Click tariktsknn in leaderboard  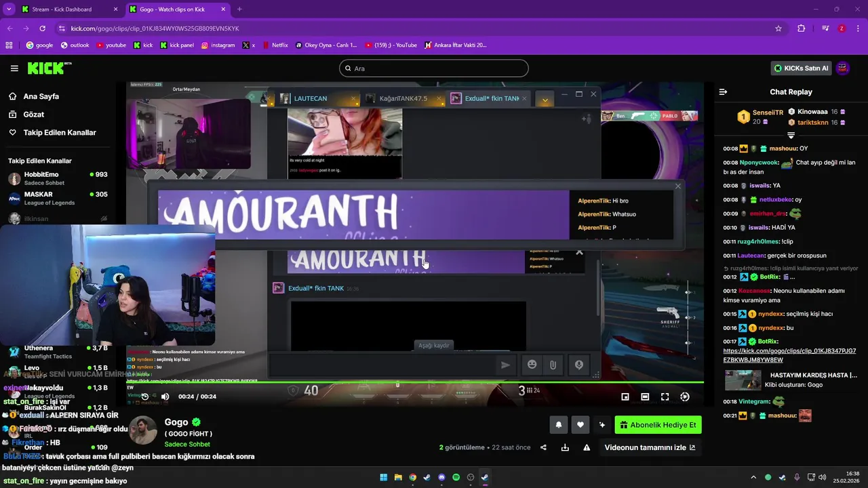coord(812,123)
